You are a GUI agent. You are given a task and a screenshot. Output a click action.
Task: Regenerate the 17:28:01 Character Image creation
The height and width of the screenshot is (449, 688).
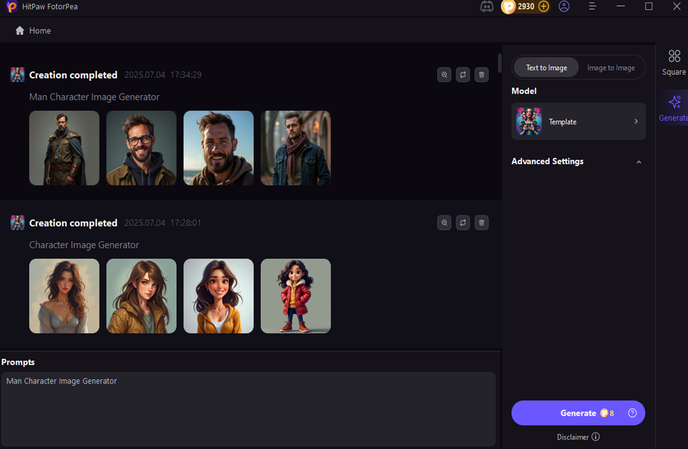[x=463, y=223]
